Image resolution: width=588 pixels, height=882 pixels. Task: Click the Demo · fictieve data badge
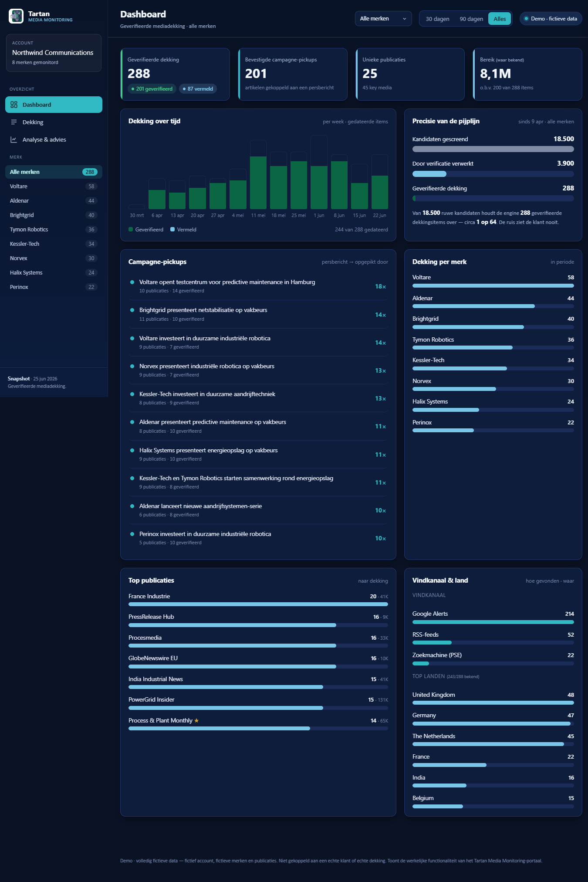[551, 19]
